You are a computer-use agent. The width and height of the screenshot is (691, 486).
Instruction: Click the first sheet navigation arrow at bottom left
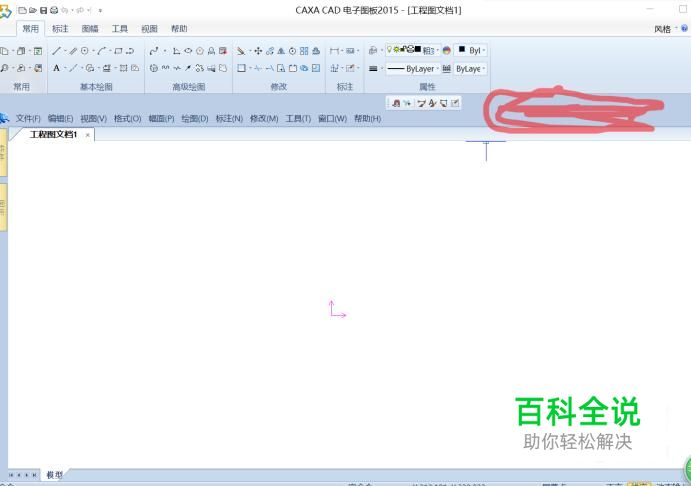click(11, 475)
